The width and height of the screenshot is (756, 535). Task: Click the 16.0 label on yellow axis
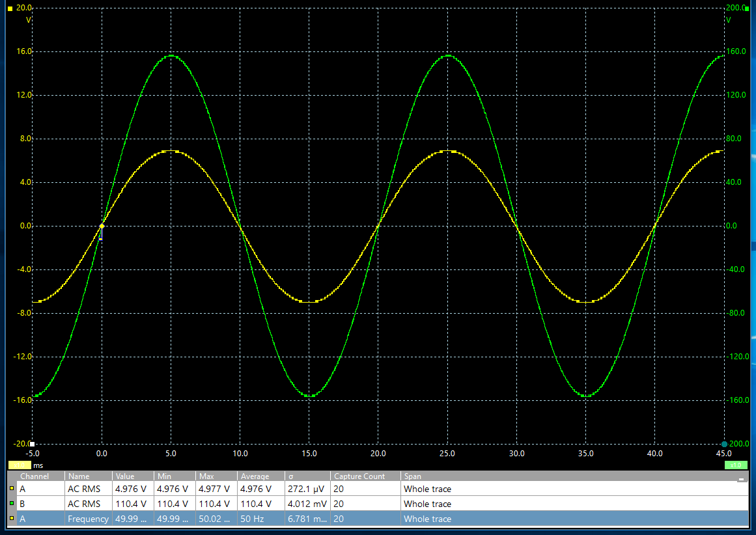coord(24,51)
